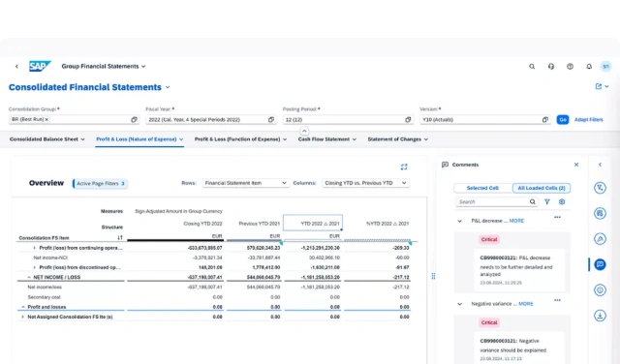The width and height of the screenshot is (620, 364).
Task: Open the Rows Financial Statement Item dropdown
Action: (x=245, y=183)
